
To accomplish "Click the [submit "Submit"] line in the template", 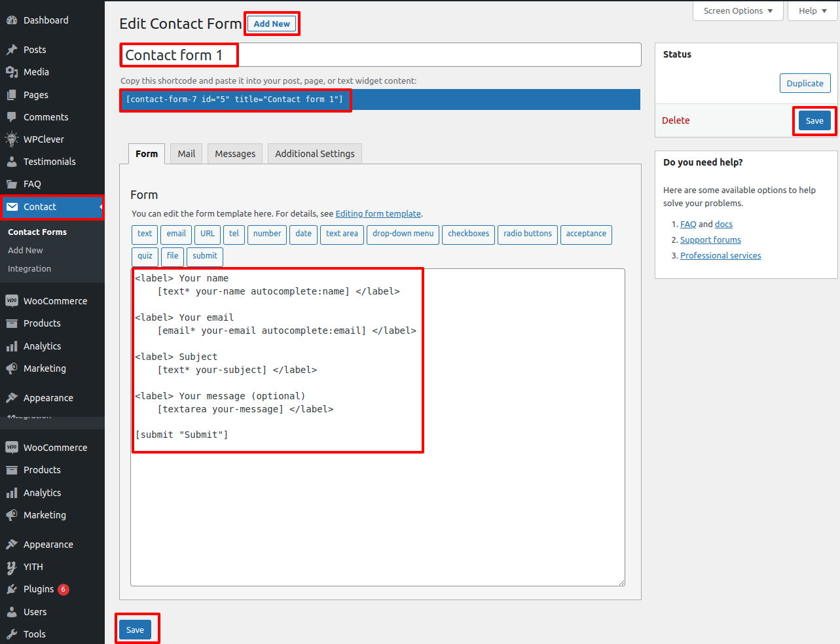I will click(x=182, y=435).
